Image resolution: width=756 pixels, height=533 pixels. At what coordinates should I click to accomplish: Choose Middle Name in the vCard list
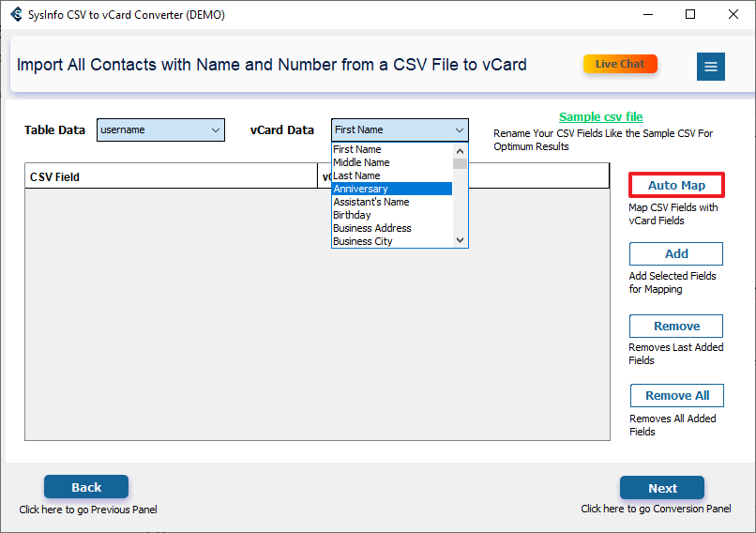pos(392,162)
